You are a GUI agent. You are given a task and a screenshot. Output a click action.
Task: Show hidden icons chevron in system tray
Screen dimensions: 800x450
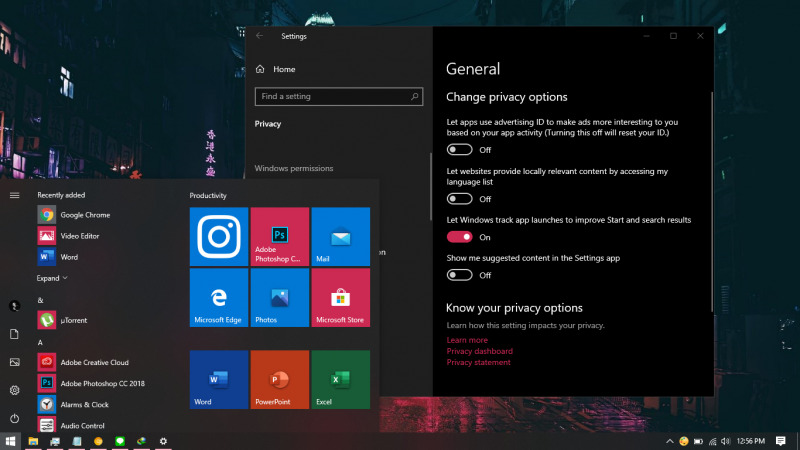[x=669, y=441]
